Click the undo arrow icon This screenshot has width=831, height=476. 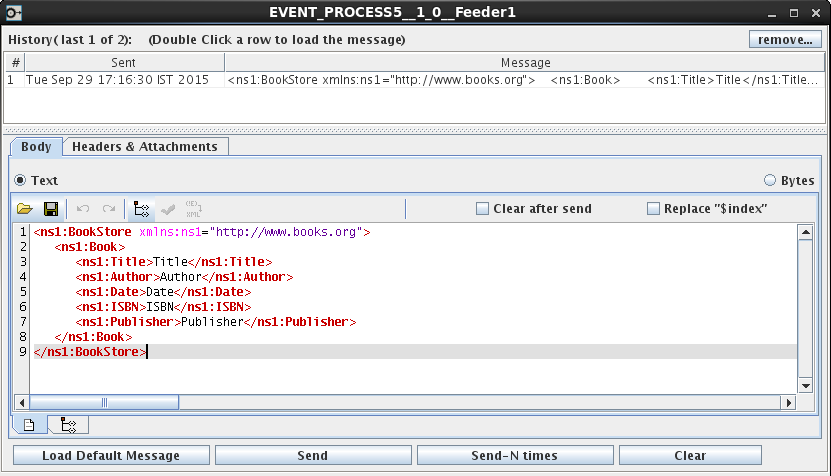click(83, 209)
